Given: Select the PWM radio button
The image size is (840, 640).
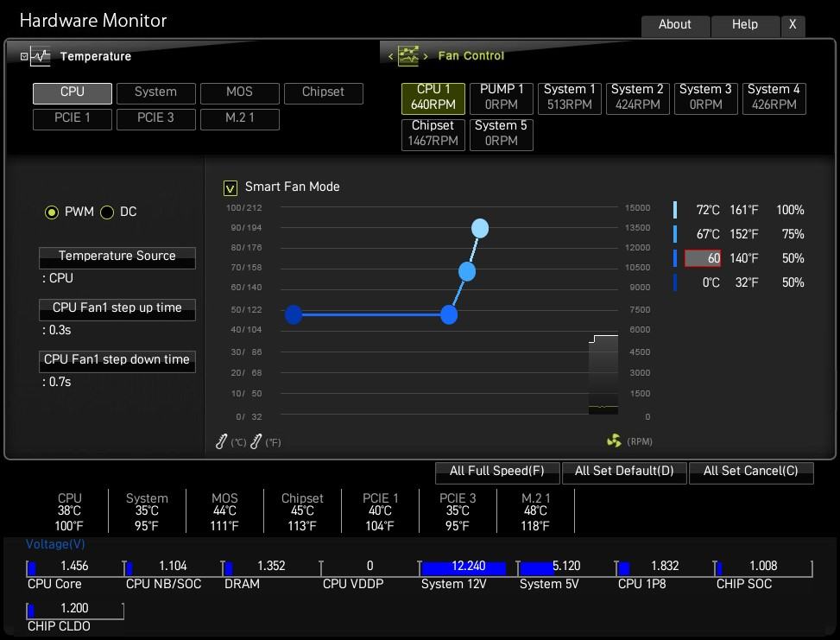Looking at the screenshot, I should point(52,212).
